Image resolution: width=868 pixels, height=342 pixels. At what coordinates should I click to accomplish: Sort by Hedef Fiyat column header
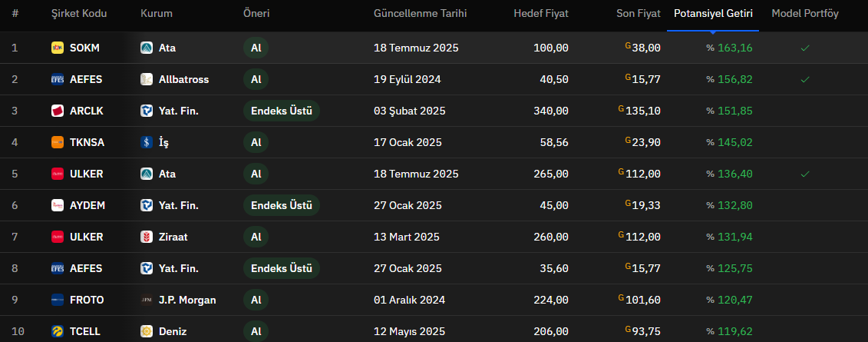click(541, 13)
